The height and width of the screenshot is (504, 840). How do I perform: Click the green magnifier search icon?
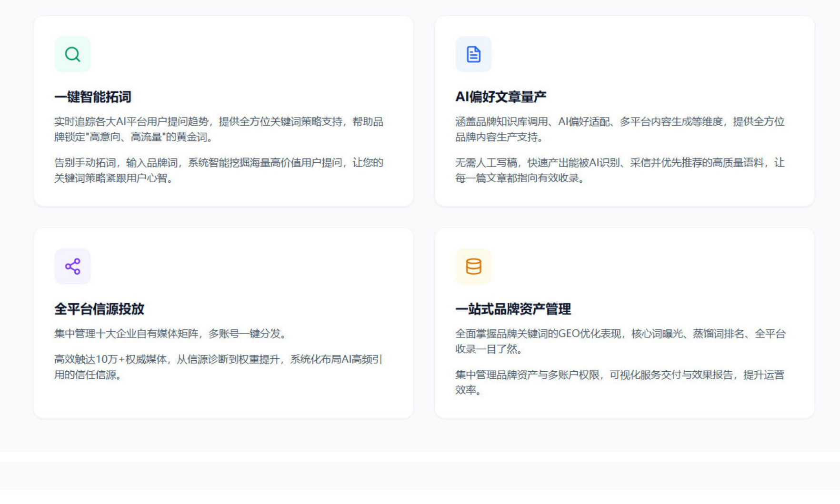[72, 54]
